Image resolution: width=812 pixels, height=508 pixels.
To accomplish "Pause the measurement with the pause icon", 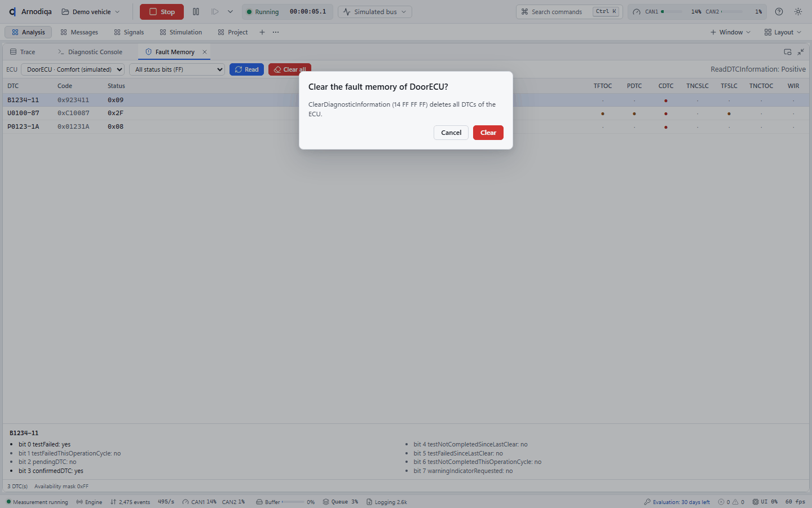I will (196, 12).
